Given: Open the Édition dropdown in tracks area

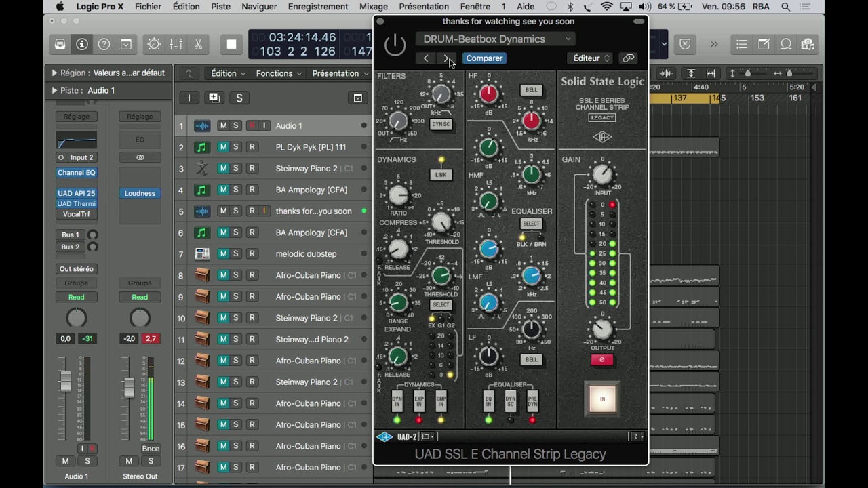Looking at the screenshot, I should (228, 73).
